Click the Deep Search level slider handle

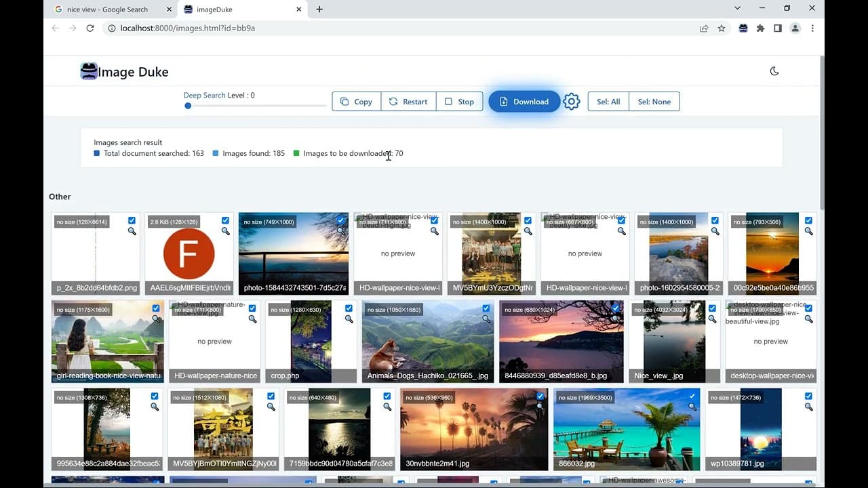(188, 106)
